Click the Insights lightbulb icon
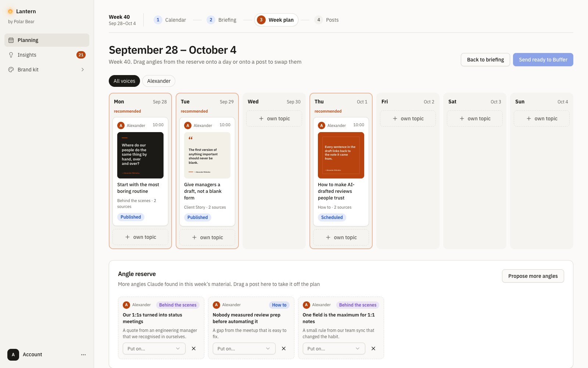The height and width of the screenshot is (368, 588). 11,55
